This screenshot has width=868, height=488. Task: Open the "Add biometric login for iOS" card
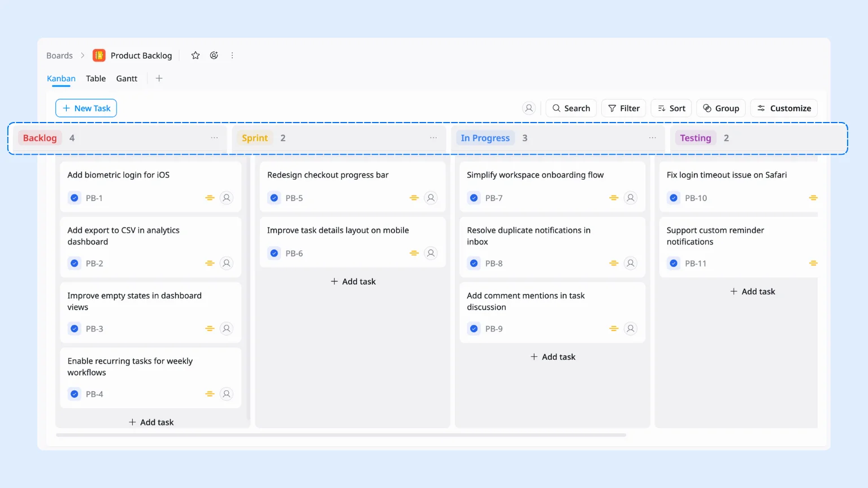pos(151,187)
